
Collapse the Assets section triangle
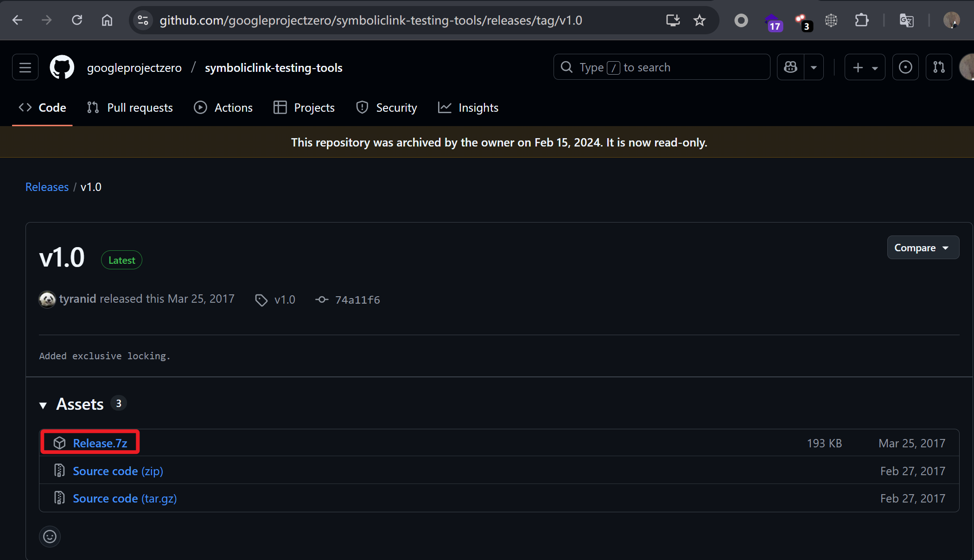(43, 405)
